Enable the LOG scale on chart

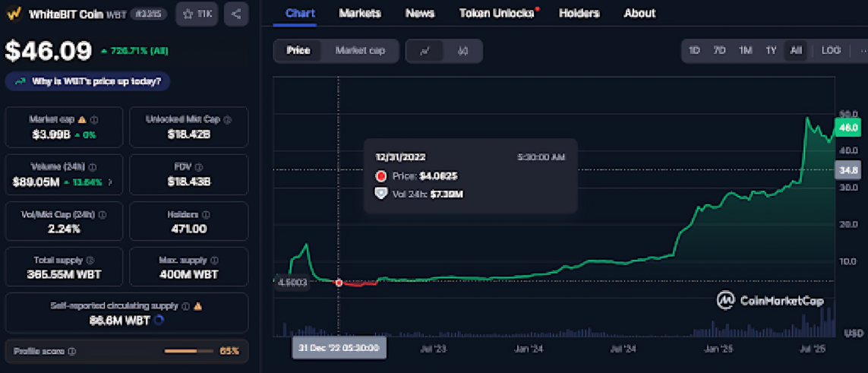point(831,51)
